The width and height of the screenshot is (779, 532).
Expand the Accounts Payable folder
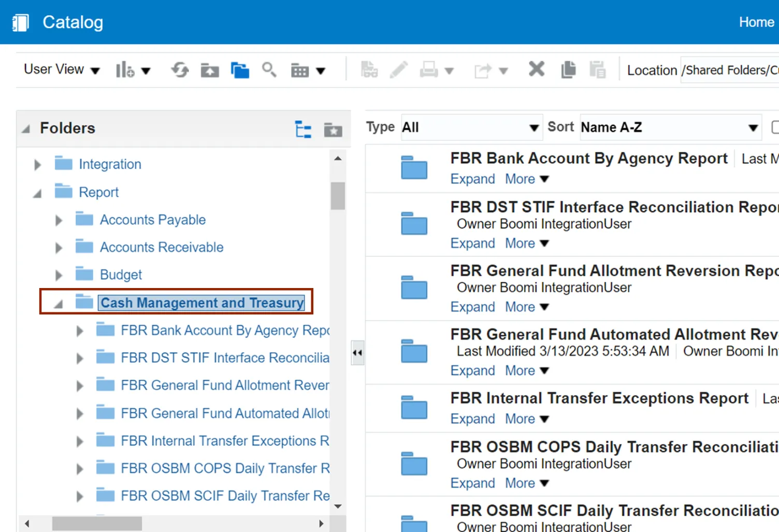click(x=59, y=220)
